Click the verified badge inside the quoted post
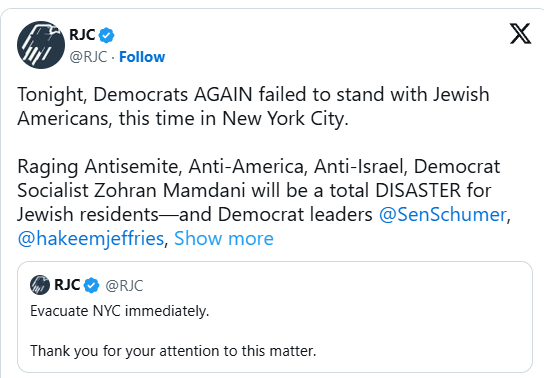544x378 pixels. [x=91, y=285]
